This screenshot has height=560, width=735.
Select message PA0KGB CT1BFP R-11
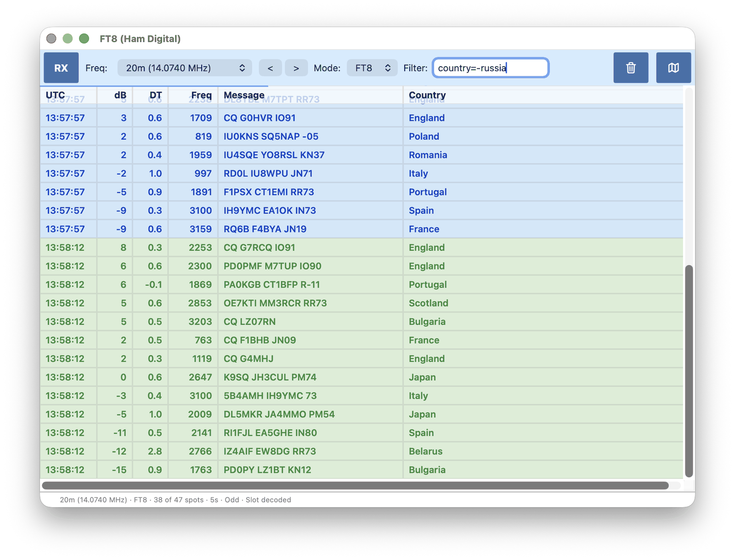(x=271, y=284)
